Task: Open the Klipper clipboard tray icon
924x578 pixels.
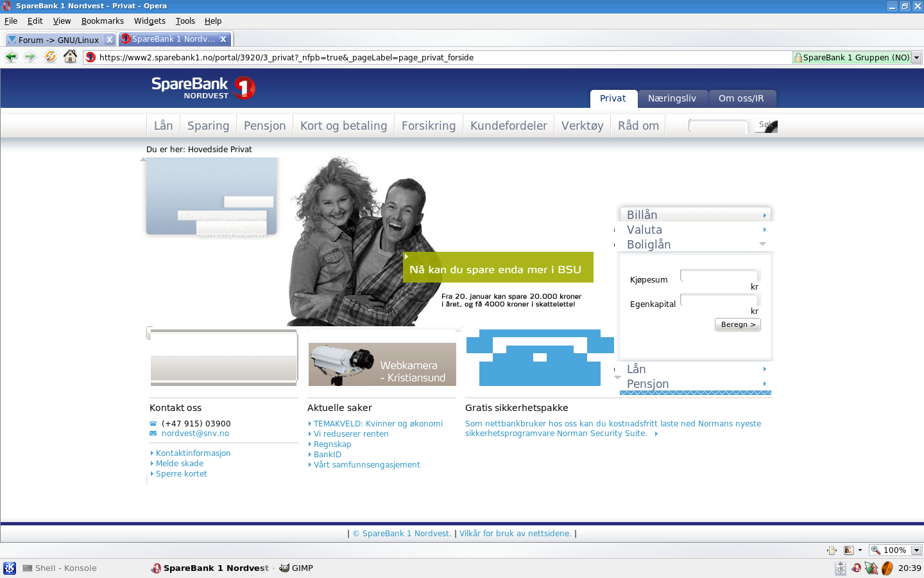Action: click(x=841, y=568)
